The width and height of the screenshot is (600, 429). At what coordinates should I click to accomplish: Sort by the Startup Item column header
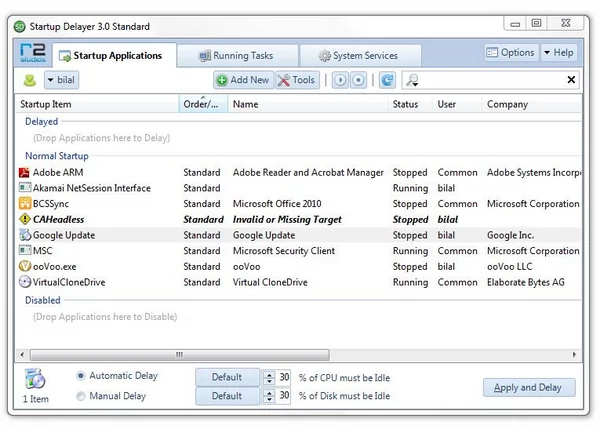click(97, 104)
